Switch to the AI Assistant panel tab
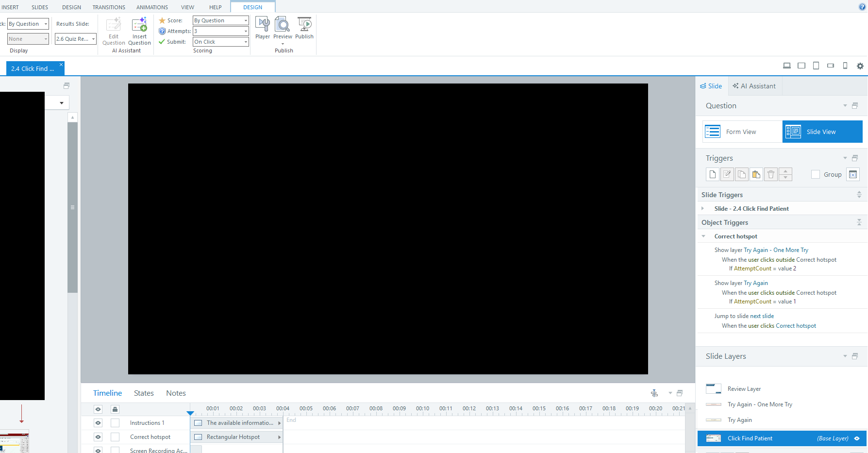Screen dimensions: 868x453 (x=754, y=86)
